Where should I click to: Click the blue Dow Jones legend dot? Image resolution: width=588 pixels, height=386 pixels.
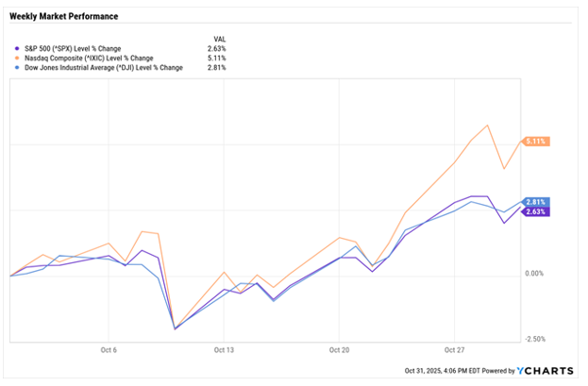pos(13,67)
